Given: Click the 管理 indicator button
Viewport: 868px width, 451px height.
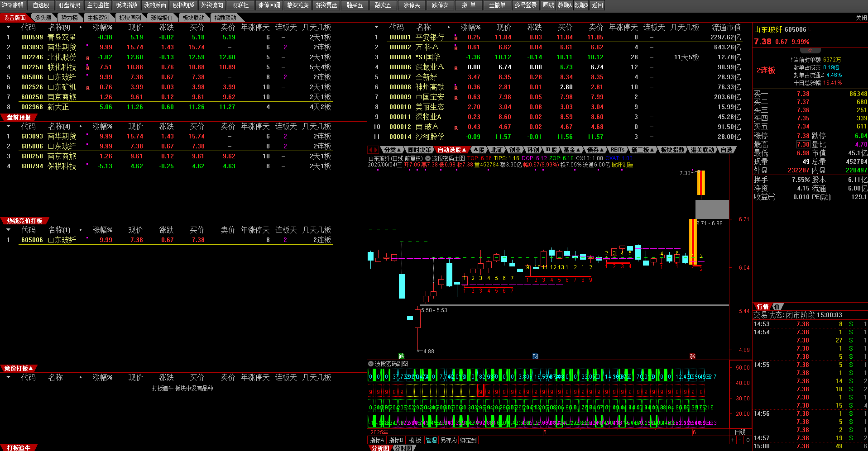Looking at the screenshot, I should [x=431, y=440].
